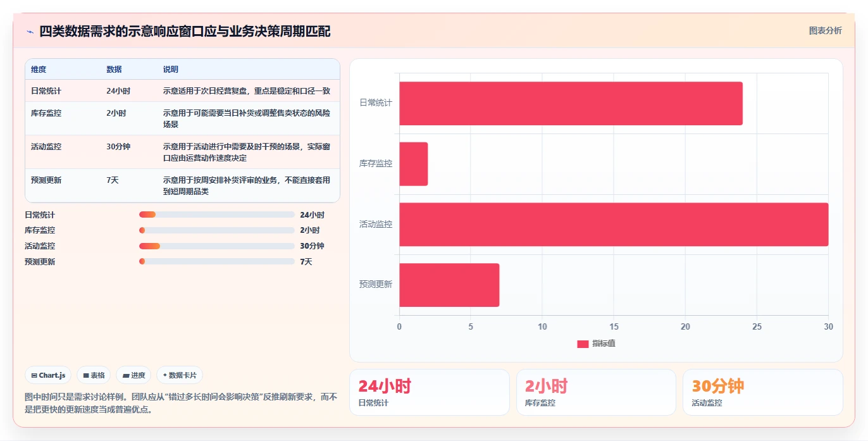
Task: Click the 图表分析 label in the header
Action: point(825,30)
